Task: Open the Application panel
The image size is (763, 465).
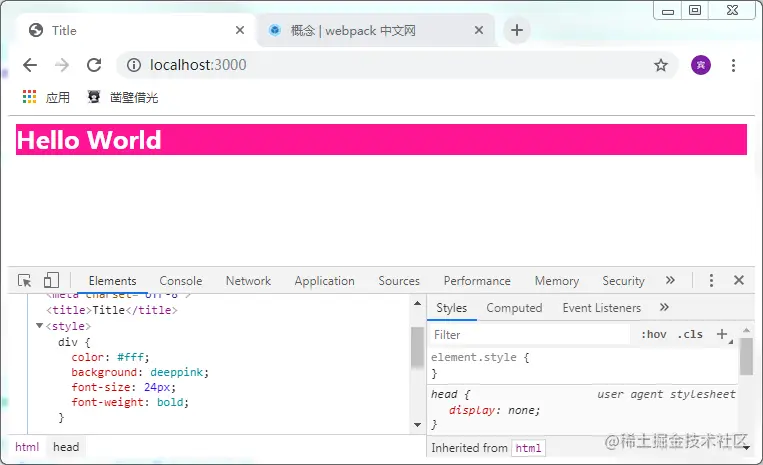Action: [x=325, y=281]
